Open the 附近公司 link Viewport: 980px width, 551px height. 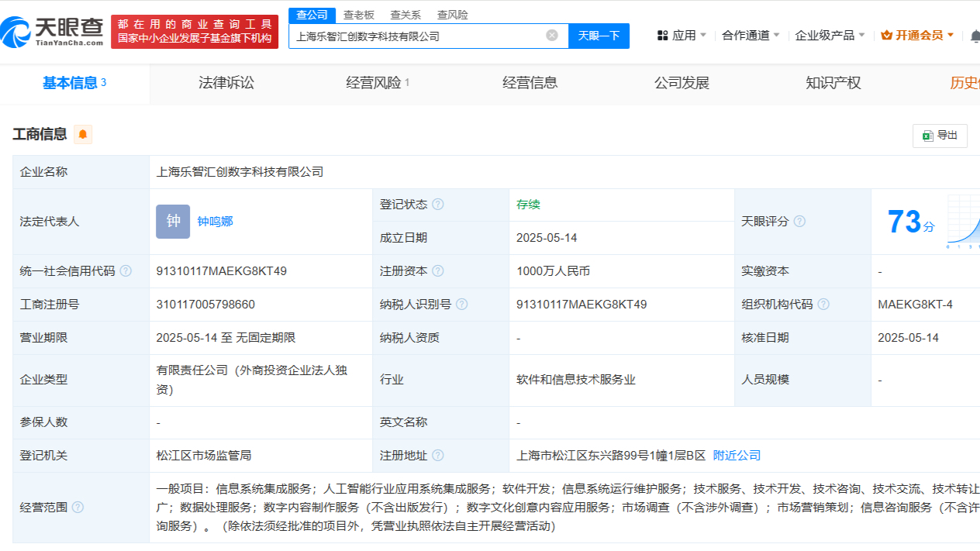[x=737, y=456]
